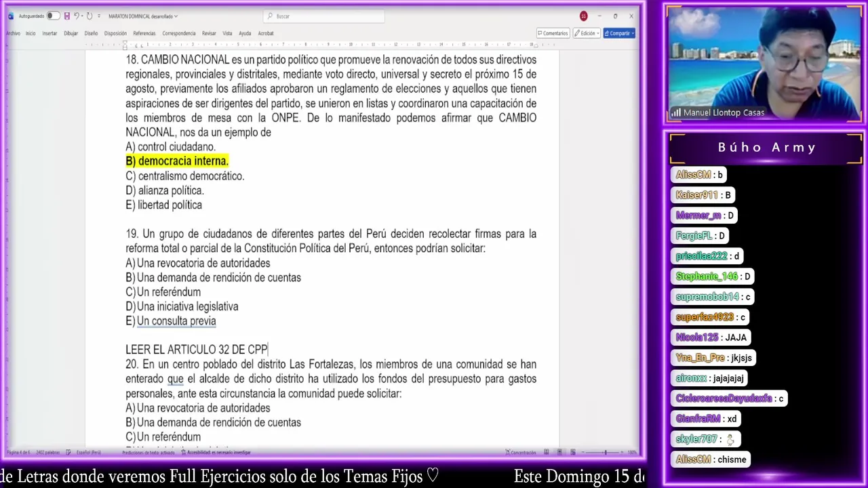Click the Save disk icon

[x=66, y=16]
